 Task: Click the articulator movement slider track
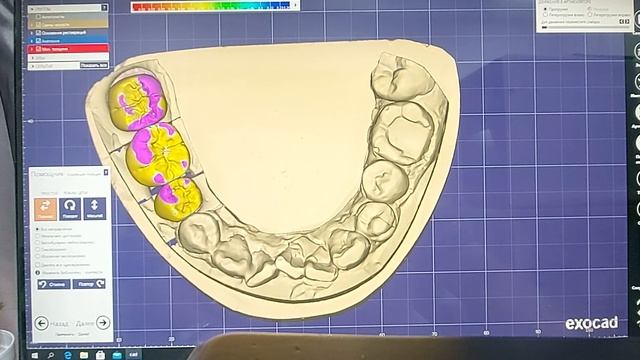tap(586, 27)
